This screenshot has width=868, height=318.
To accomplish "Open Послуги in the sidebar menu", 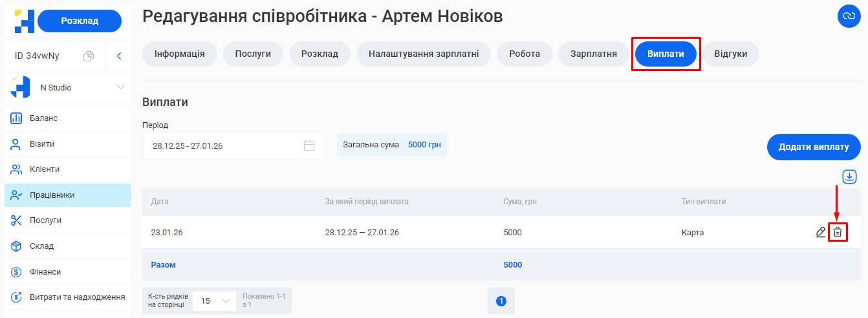I will (x=67, y=220).
